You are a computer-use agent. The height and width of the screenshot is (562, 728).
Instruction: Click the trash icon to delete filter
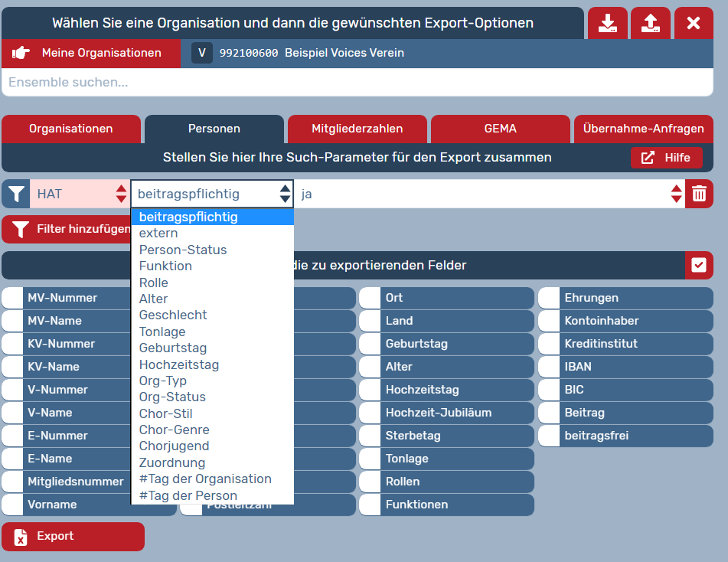coord(699,194)
